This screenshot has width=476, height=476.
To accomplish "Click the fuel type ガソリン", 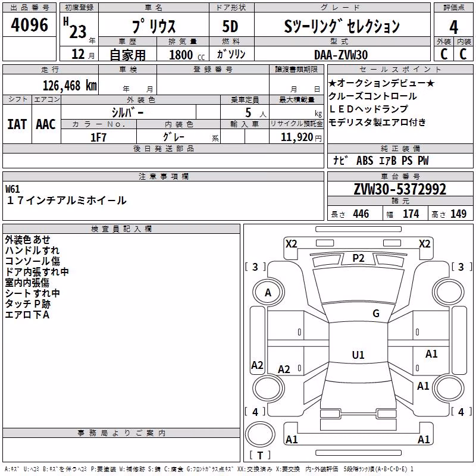I will click(x=231, y=54).
